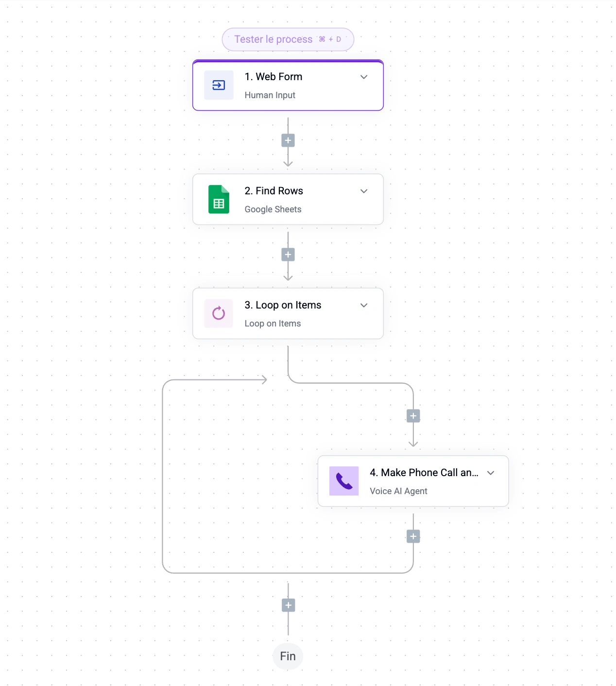Viewport: 616px width, 686px height.
Task: Expand the Loop on Items step chevron
Action: click(x=364, y=305)
